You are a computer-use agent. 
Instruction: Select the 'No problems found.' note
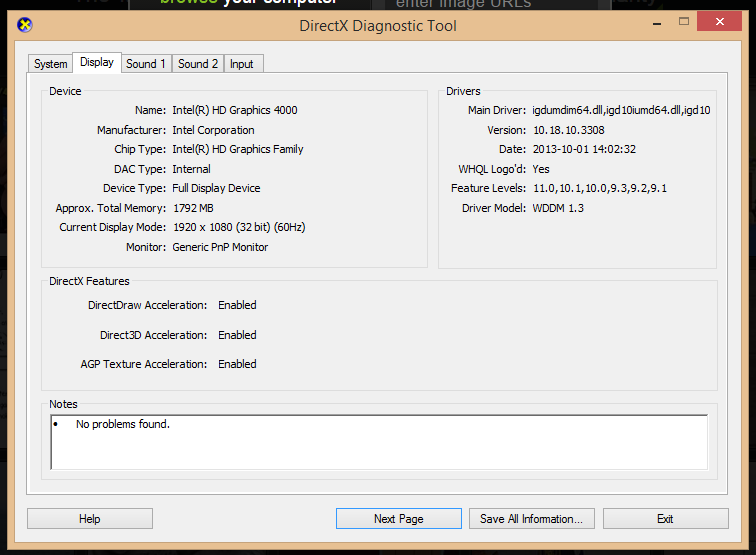click(122, 424)
